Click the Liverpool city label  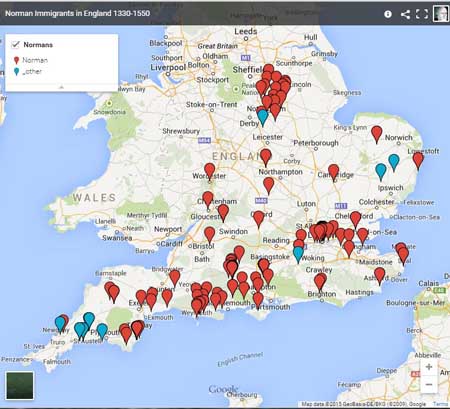pos(168,68)
